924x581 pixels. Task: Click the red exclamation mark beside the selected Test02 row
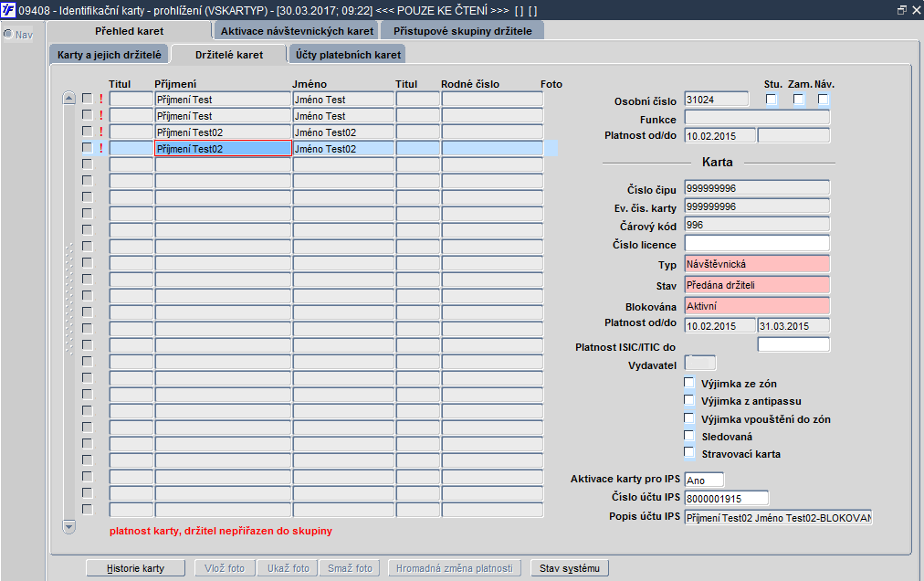101,149
